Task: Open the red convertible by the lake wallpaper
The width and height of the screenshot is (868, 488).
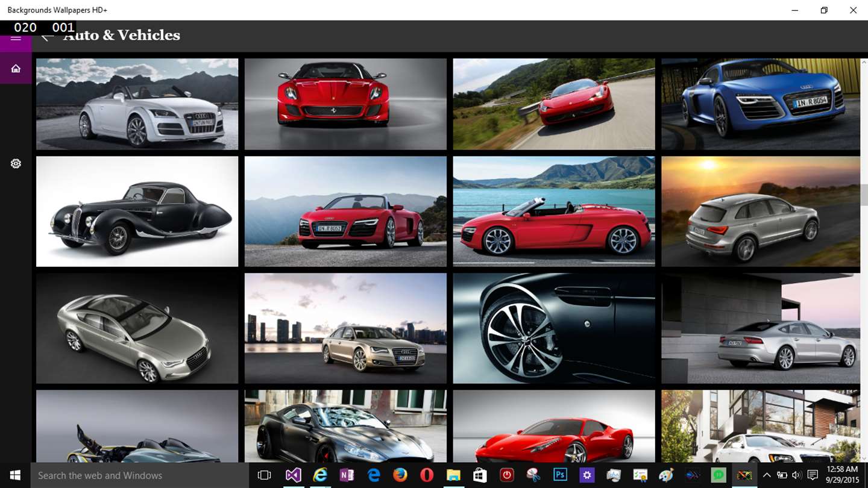Action: tap(554, 211)
